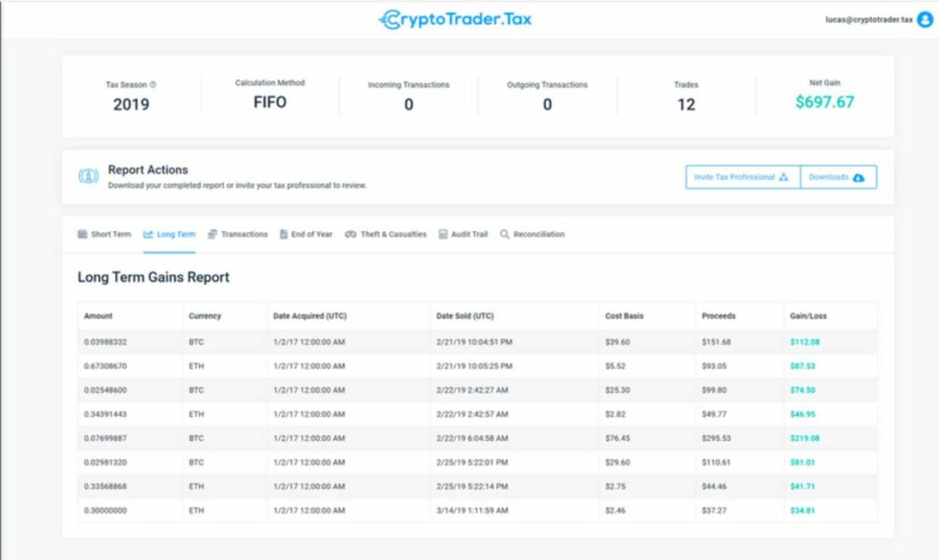Click the cost basis $76.45

point(617,438)
